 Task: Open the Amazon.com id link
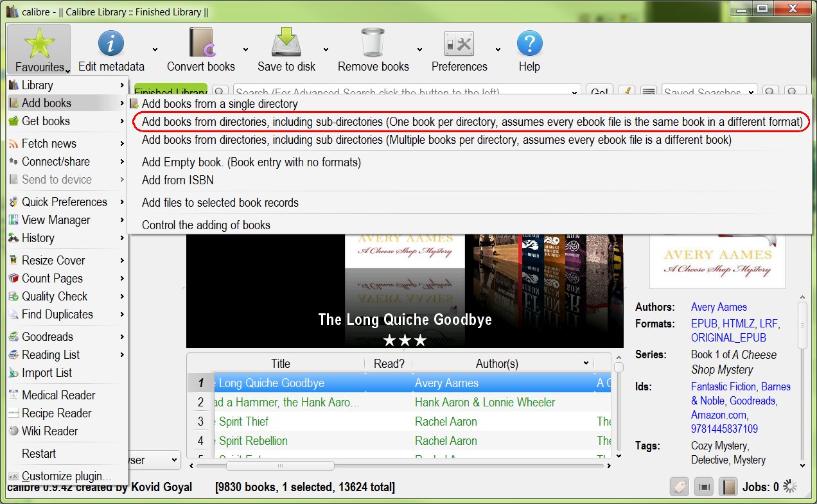point(719,415)
